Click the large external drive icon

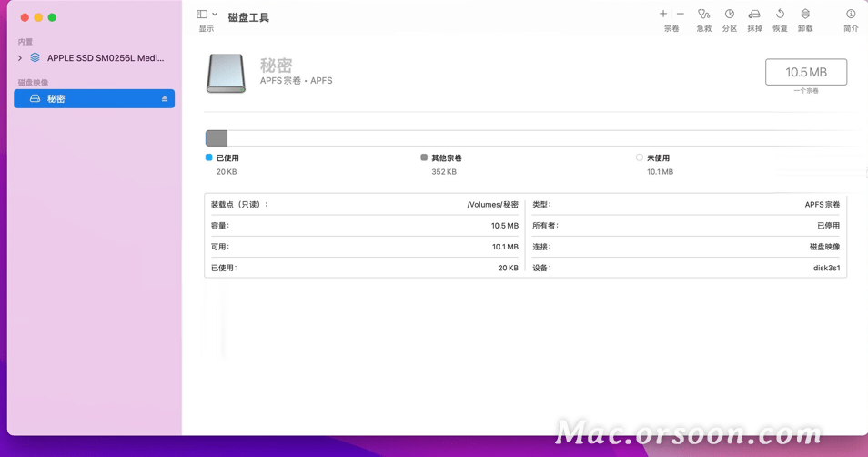226,73
